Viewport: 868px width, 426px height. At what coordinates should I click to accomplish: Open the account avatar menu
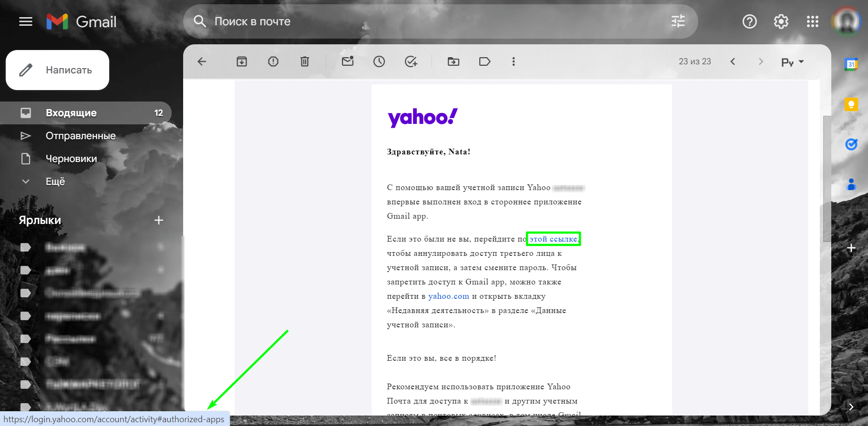tap(847, 21)
